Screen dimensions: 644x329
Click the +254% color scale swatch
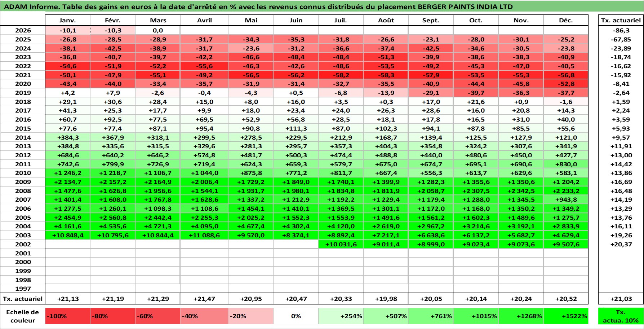341,316
